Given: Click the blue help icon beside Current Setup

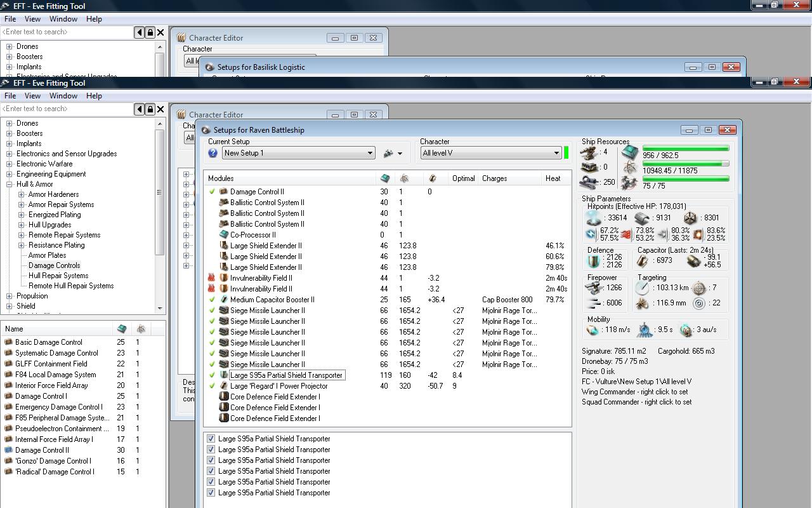Looking at the screenshot, I should tap(213, 153).
